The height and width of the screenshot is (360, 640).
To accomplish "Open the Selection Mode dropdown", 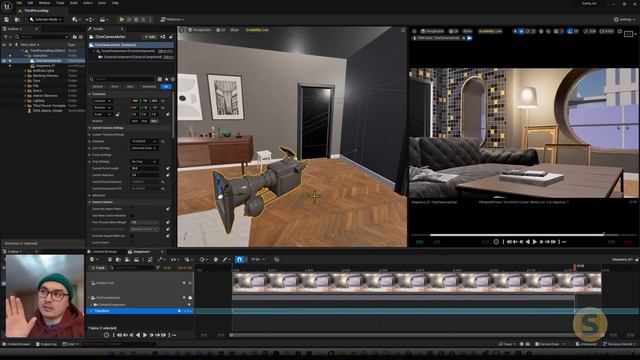I will pos(46,19).
